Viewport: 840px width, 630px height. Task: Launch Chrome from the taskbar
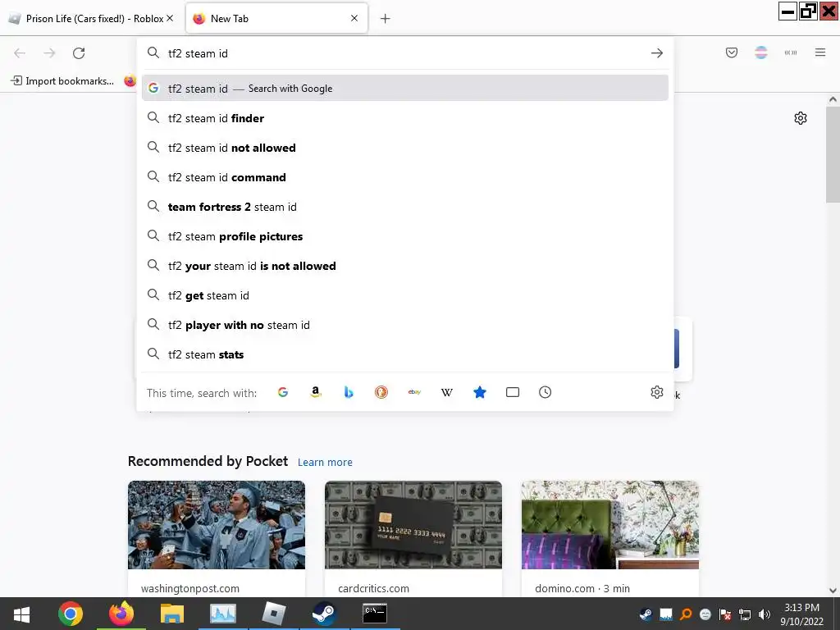[x=71, y=614]
